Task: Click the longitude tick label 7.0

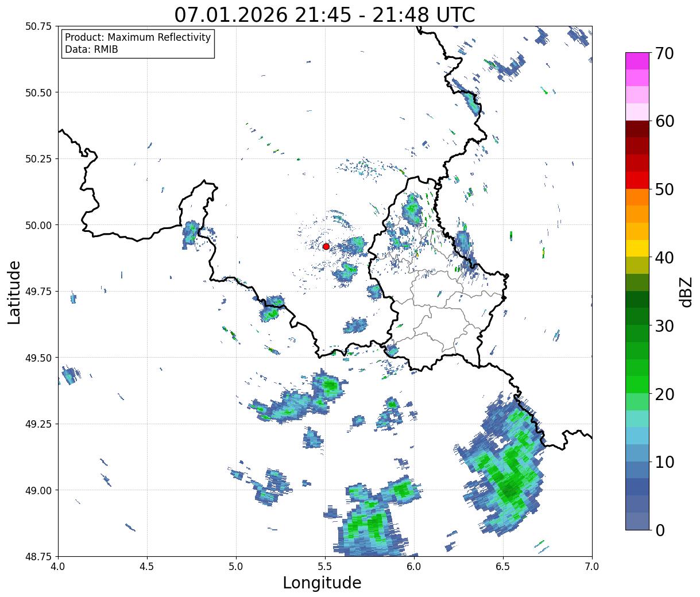Action: pos(592,567)
